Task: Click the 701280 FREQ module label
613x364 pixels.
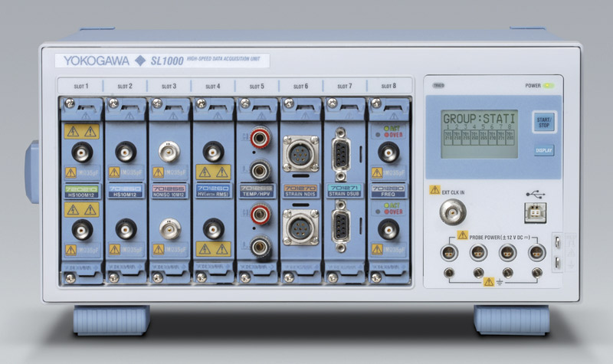Action: pyautogui.click(x=388, y=191)
